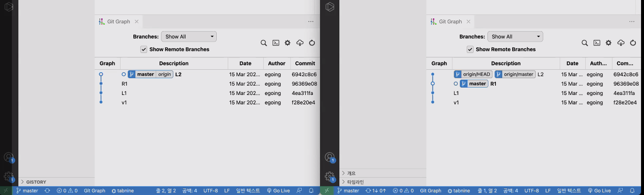The height and width of the screenshot is (195, 644).
Task: Open editor more actions ellipsis in right window
Action: tap(632, 22)
